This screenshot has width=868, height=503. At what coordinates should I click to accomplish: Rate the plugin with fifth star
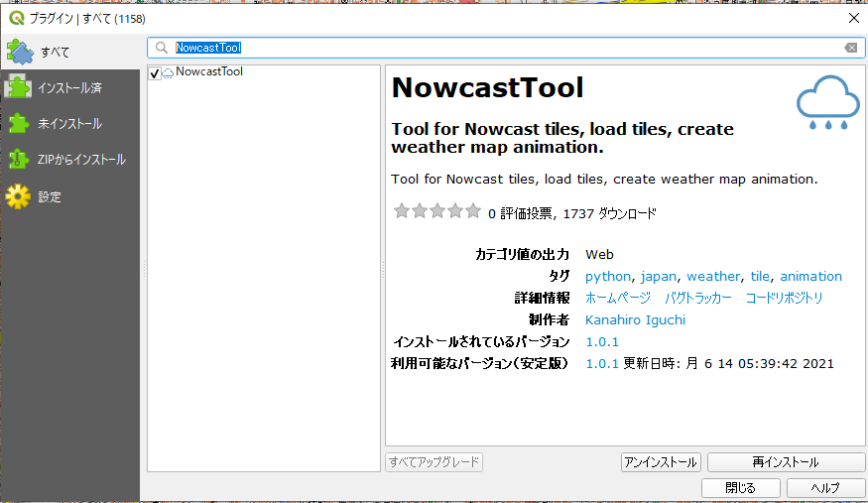pyautogui.click(x=473, y=211)
